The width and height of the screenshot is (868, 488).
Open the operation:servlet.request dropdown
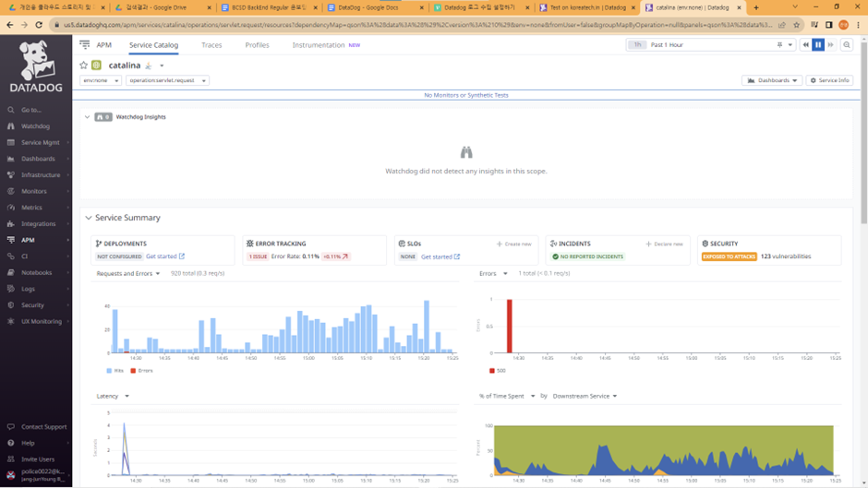[167, 80]
